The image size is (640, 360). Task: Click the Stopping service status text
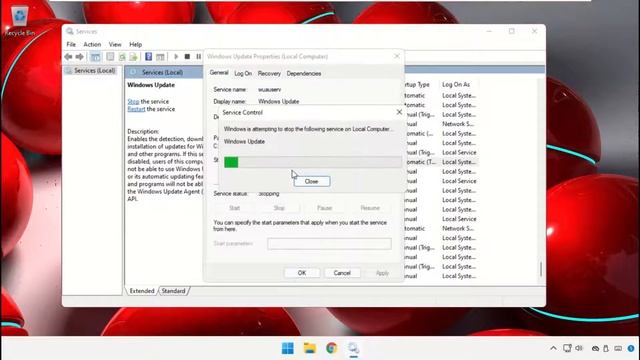tap(269, 193)
